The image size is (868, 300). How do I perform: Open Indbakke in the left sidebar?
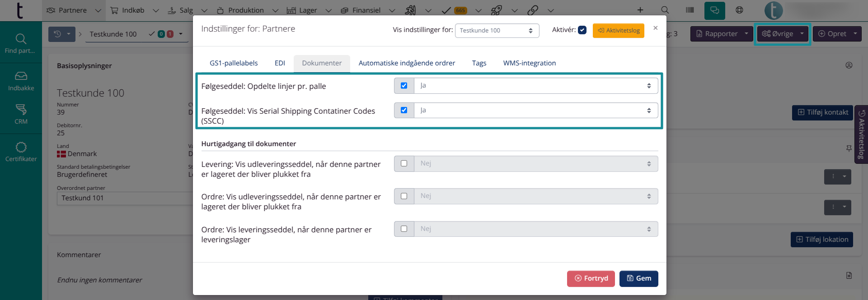(x=21, y=81)
